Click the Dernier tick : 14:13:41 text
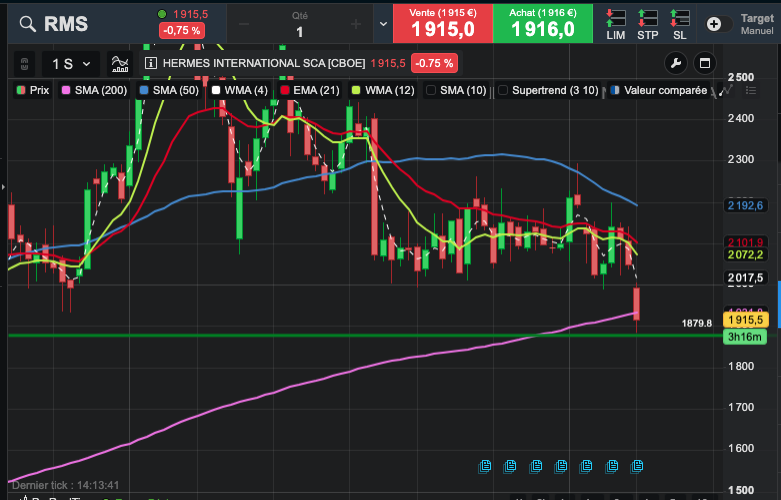 click(x=65, y=485)
